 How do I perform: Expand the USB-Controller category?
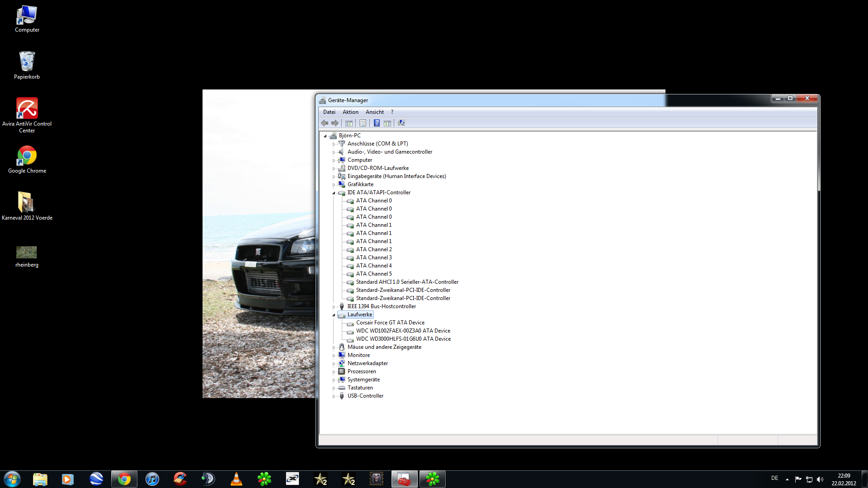pyautogui.click(x=334, y=396)
